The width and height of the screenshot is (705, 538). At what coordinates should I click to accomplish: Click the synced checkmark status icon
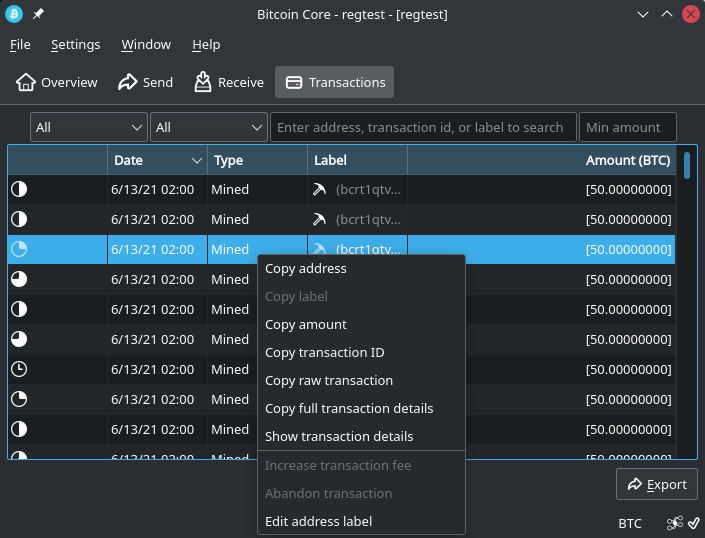pos(693,523)
